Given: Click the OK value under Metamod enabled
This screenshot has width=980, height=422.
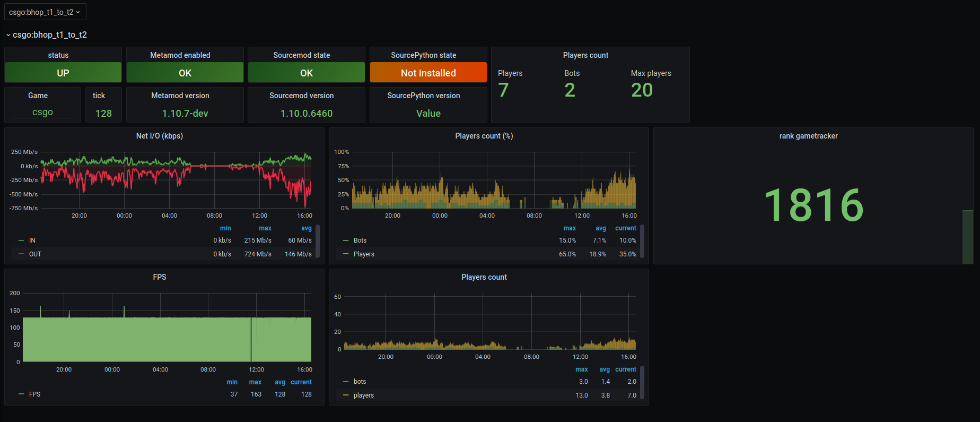Looking at the screenshot, I should point(185,73).
